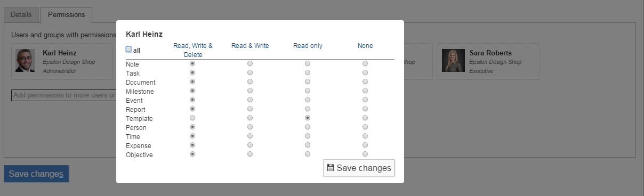Click the blue Save changes page button

(x=36, y=174)
